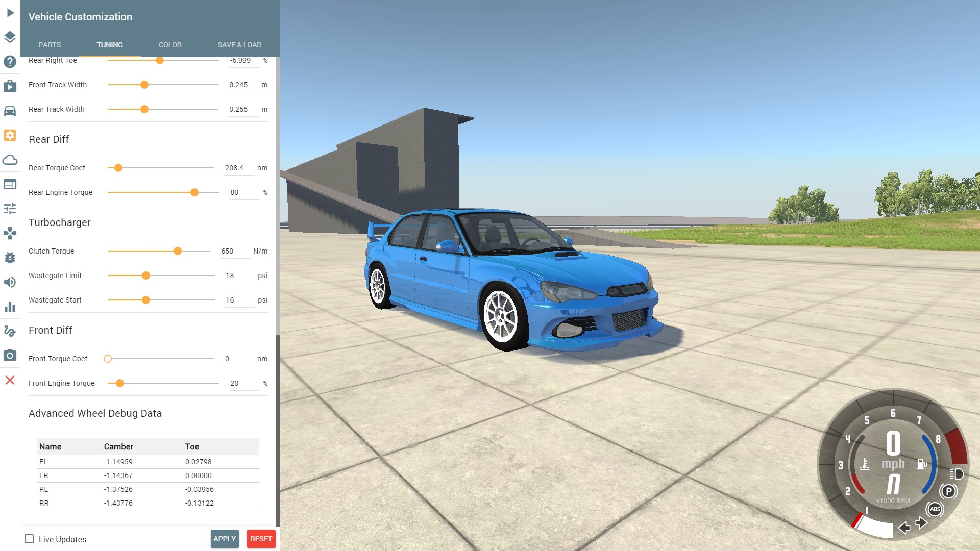Click the Clutch Torque slider handle
The width and height of the screenshot is (980, 551).
[x=178, y=251]
